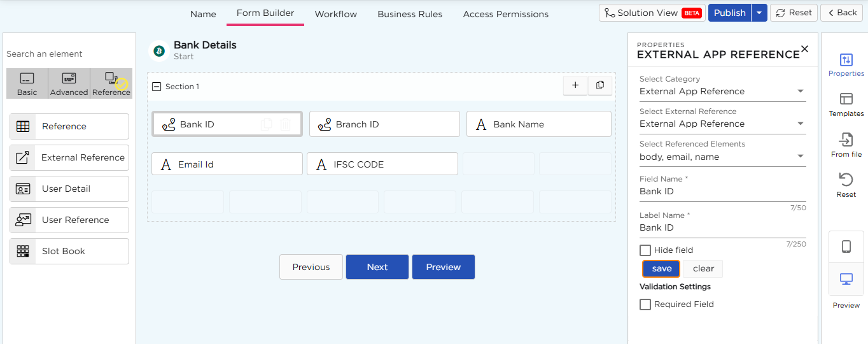
Task: Open the Select Referenced Elements dropdown
Action: 722,157
